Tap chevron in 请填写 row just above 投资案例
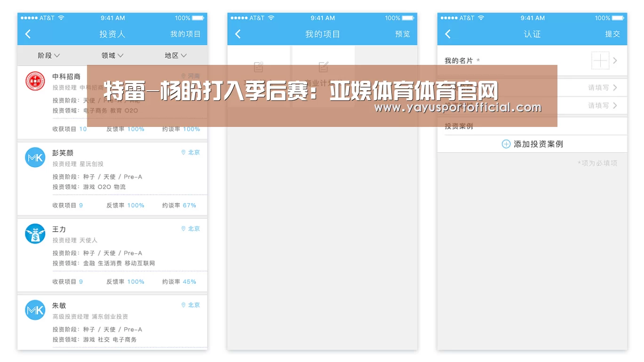The width and height of the screenshot is (644, 362). point(615,105)
